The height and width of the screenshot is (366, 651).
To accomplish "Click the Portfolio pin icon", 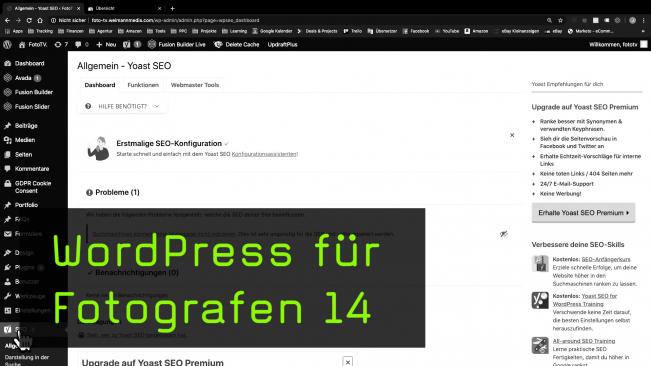I will 7,205.
